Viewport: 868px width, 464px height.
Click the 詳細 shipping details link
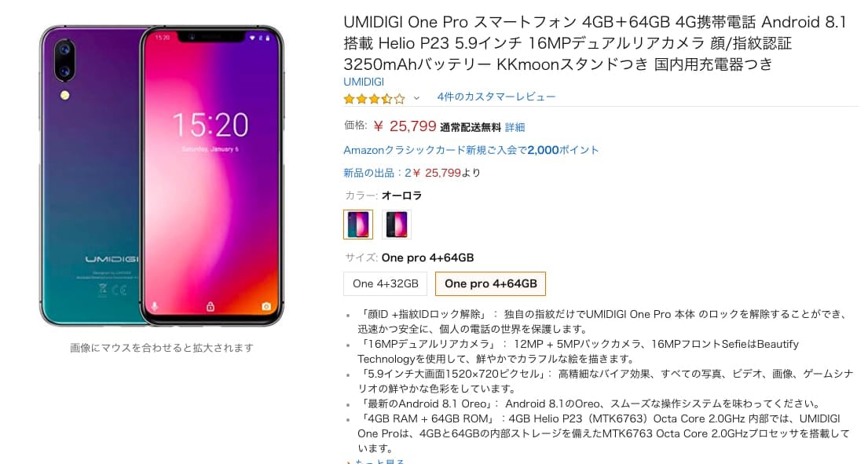[x=515, y=127]
